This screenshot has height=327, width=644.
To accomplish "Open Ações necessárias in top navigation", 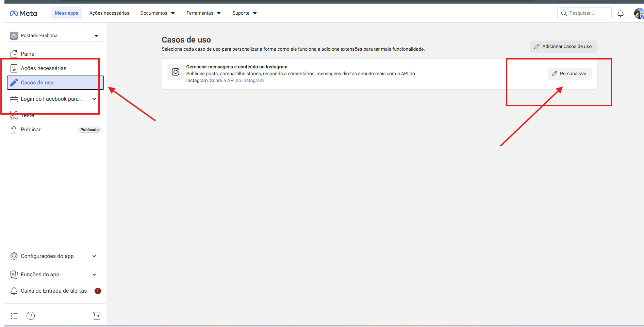I will [109, 13].
